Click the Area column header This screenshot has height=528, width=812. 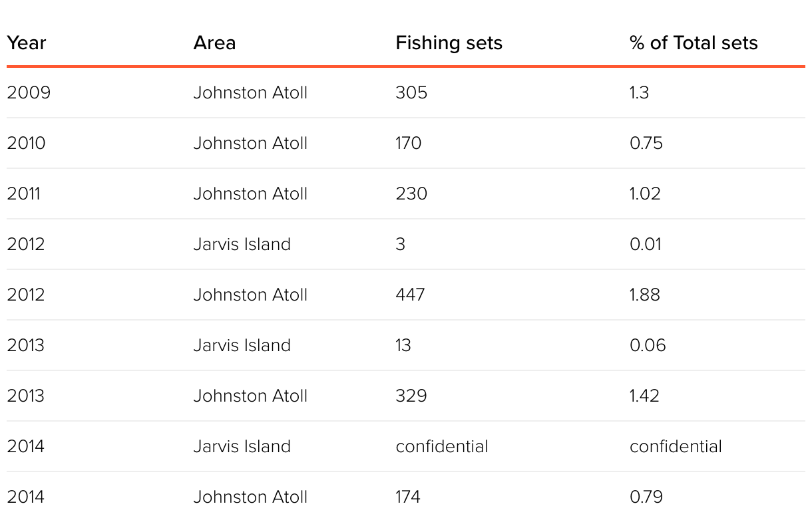(x=214, y=43)
